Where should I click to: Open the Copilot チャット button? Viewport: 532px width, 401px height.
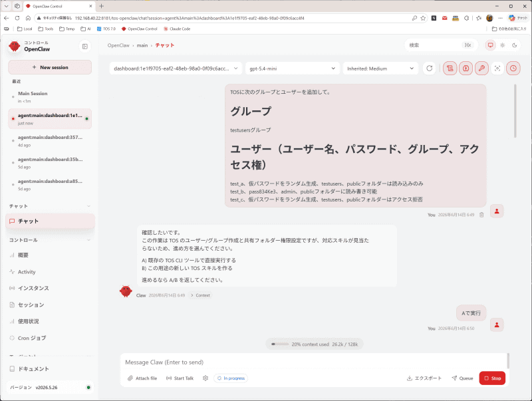click(x=518, y=18)
